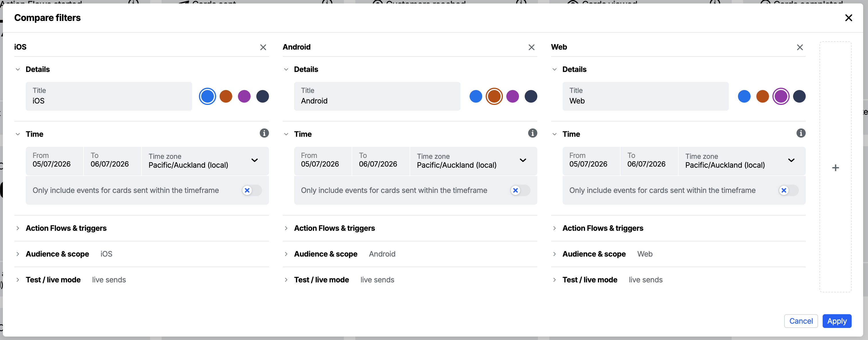The width and height of the screenshot is (868, 340).
Task: Remove the Android filter column
Action: (x=531, y=48)
